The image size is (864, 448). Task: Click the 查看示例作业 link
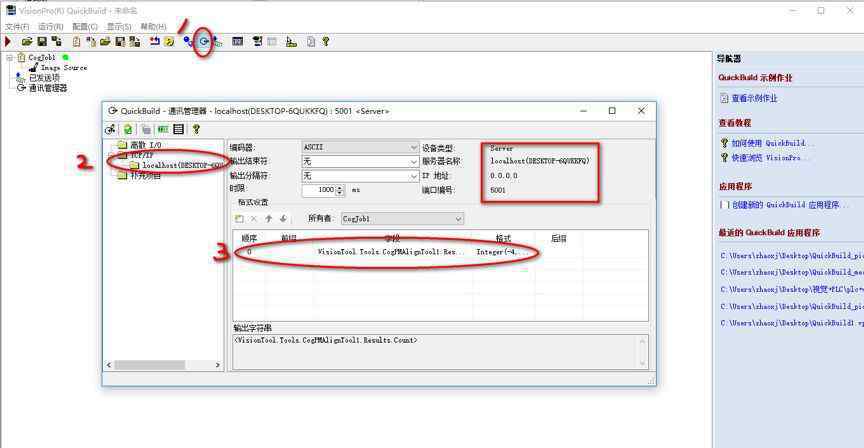754,98
